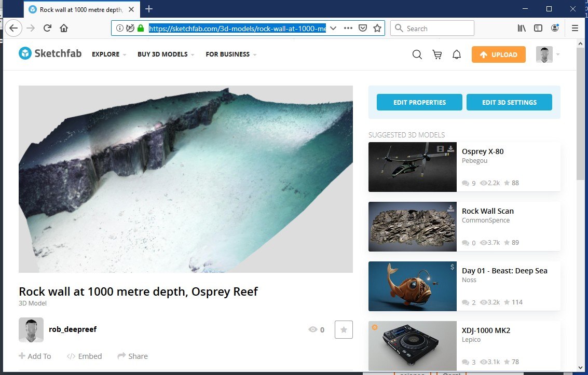Open the shopping cart icon

pyautogui.click(x=437, y=54)
